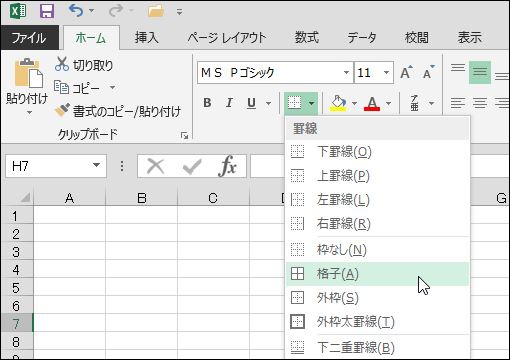Open the undo history dropdown arrow

pos(91,11)
